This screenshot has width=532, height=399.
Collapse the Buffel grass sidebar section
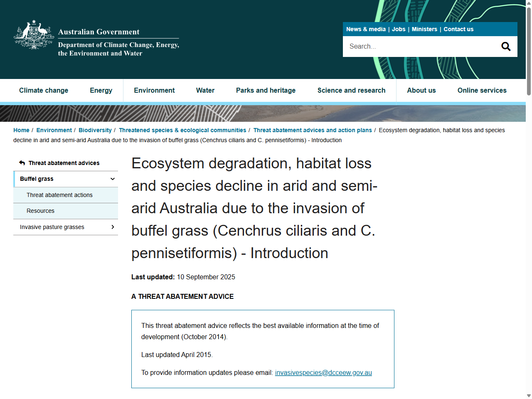[x=113, y=179]
